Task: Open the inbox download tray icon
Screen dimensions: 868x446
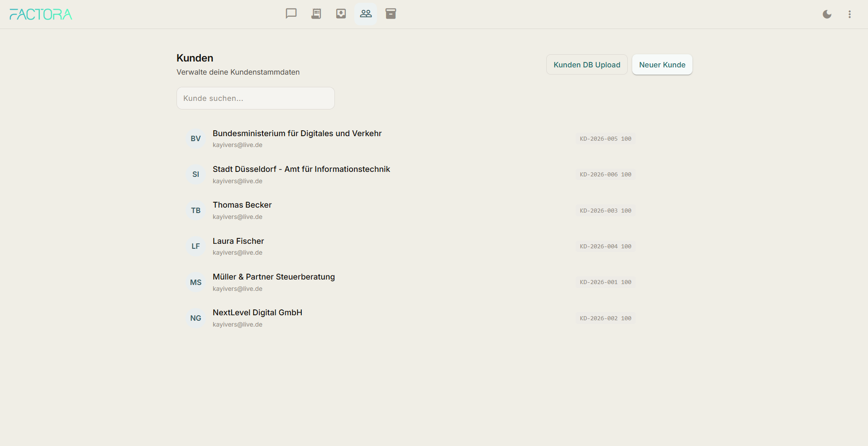Action: [341, 14]
